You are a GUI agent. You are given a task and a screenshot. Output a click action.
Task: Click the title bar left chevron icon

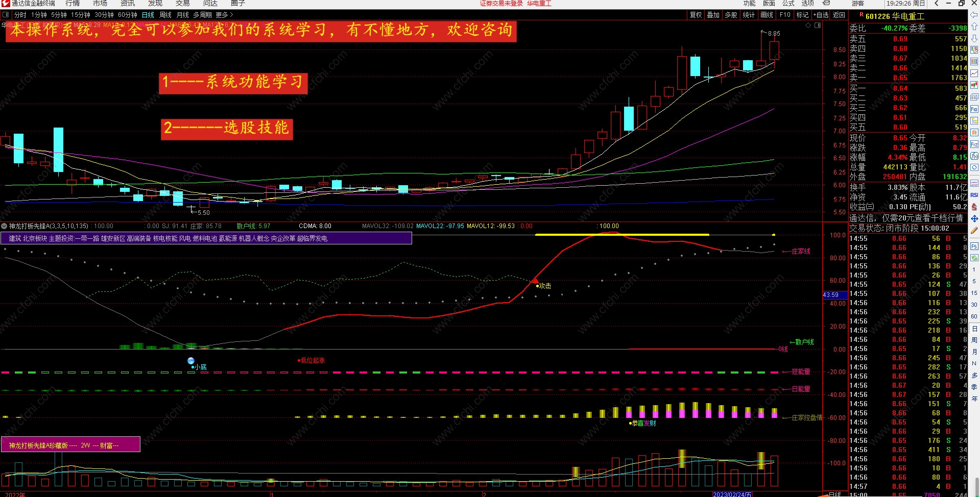[937, 3]
